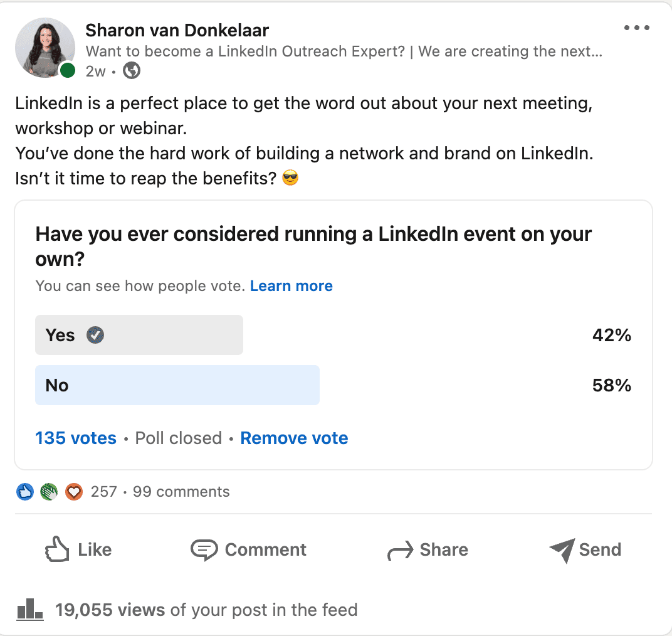Image resolution: width=672 pixels, height=636 pixels.
Task: Click the Comment speech bubble icon
Action: (204, 550)
